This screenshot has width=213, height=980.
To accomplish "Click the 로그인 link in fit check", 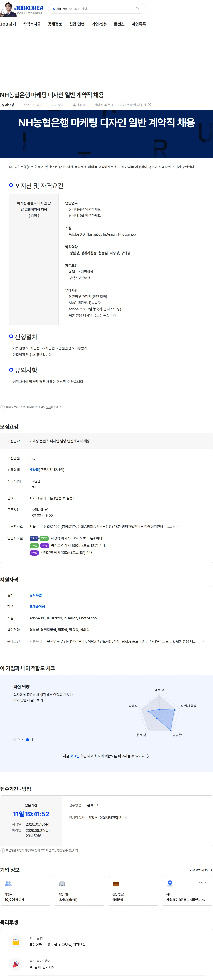I will 74,756.
